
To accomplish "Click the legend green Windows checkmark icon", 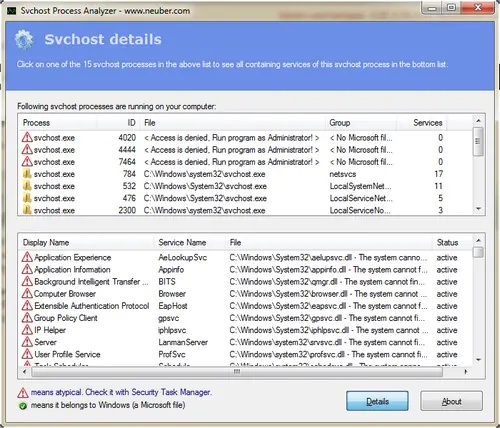I will pyautogui.click(x=23, y=406).
